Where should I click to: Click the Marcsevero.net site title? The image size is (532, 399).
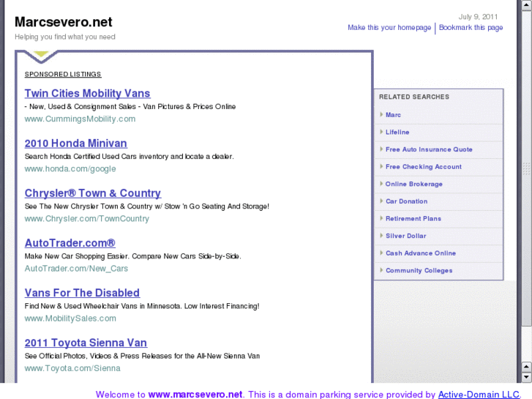tap(64, 22)
